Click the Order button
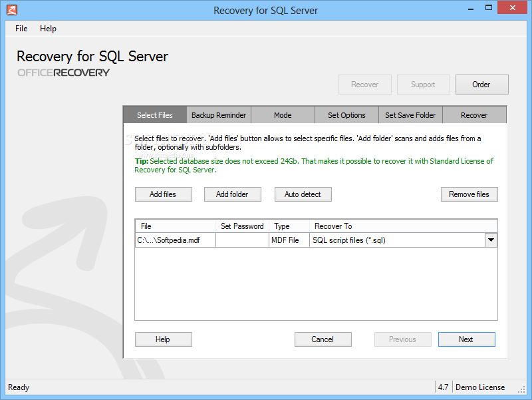Image resolution: width=532 pixels, height=400 pixels. (x=481, y=85)
